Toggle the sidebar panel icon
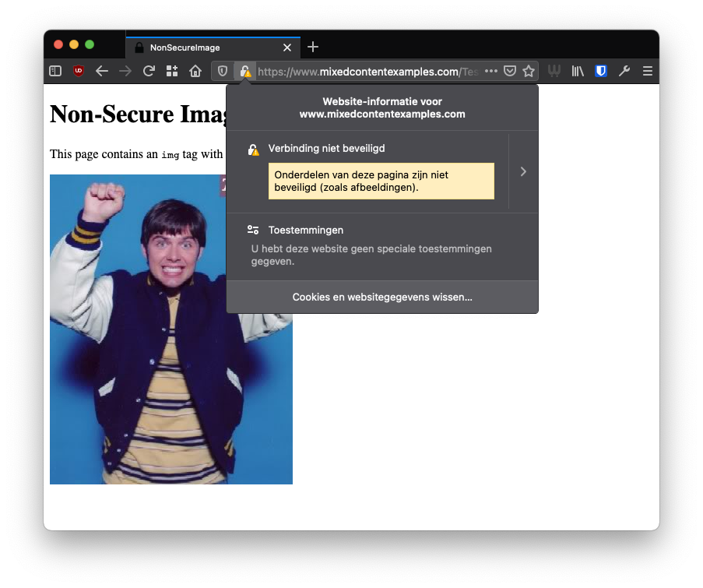Screen dimensions: 703x588 [55, 71]
